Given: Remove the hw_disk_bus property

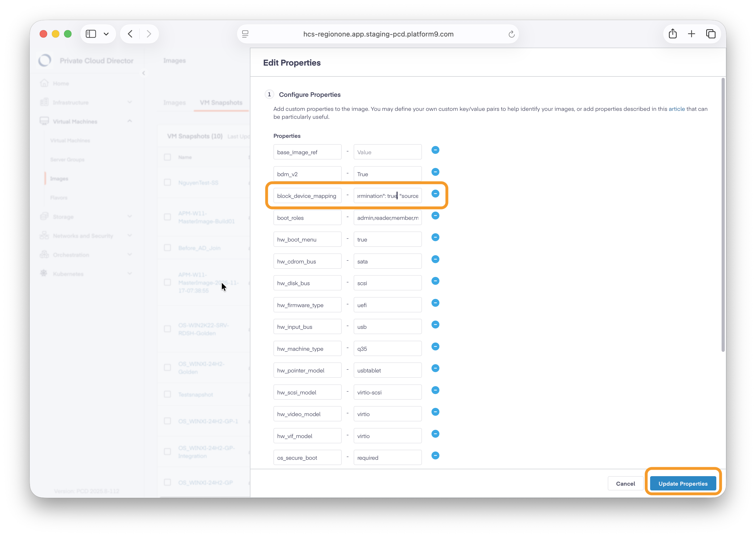Looking at the screenshot, I should [x=435, y=281].
